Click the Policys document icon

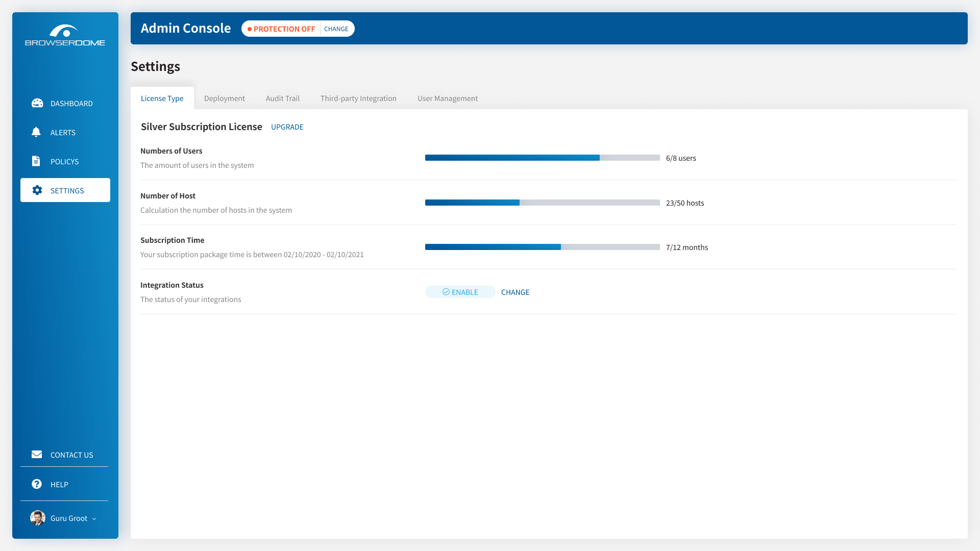(x=36, y=161)
